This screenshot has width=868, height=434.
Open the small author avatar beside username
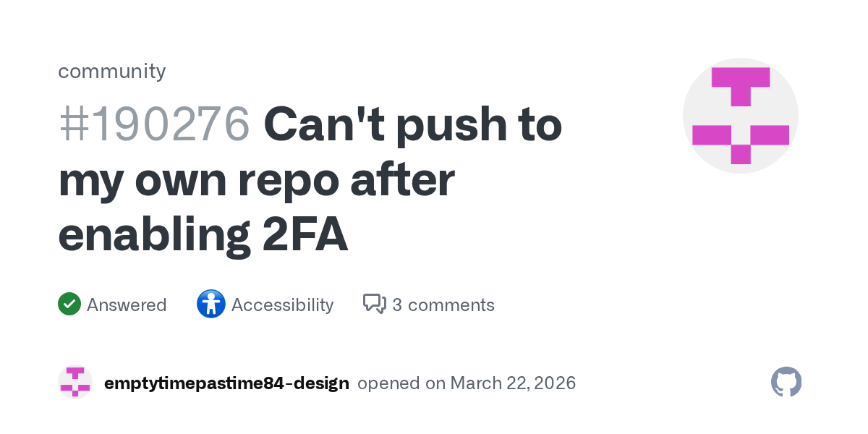click(75, 383)
